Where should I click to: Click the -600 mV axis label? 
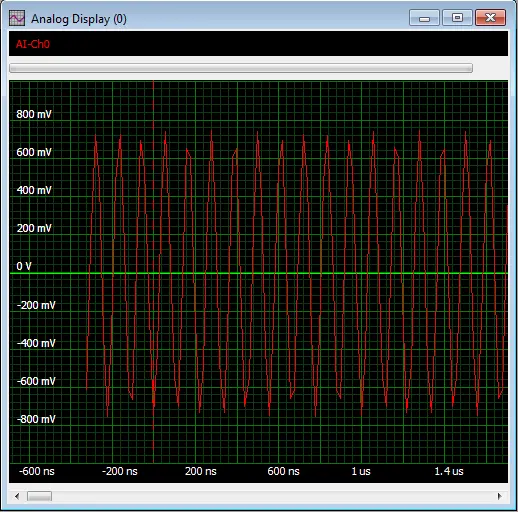pyautogui.click(x=36, y=381)
